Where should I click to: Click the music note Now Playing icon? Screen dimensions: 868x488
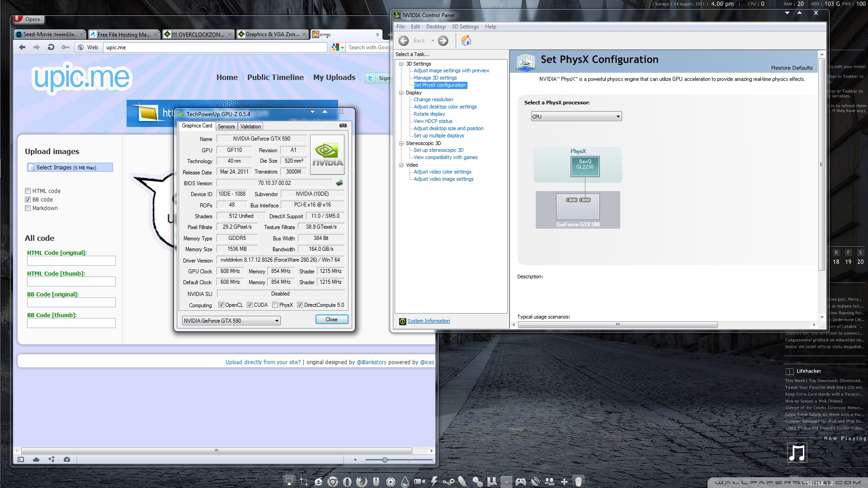point(797,452)
